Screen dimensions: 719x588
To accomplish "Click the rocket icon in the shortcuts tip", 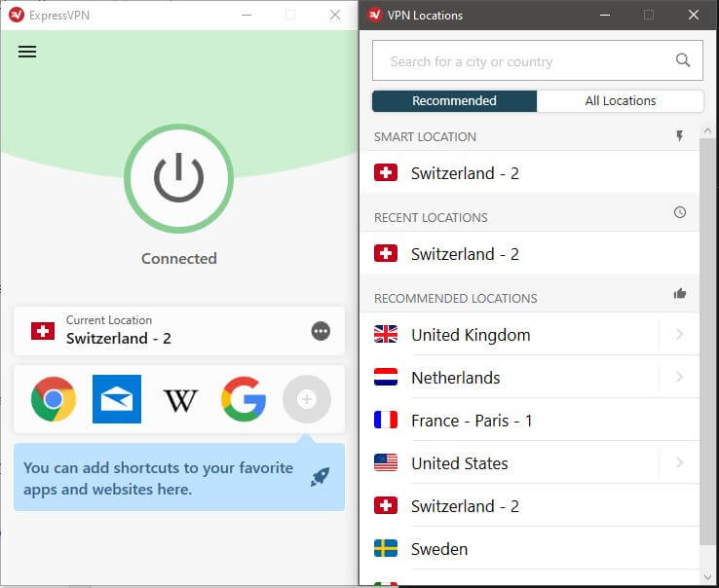I will (321, 477).
